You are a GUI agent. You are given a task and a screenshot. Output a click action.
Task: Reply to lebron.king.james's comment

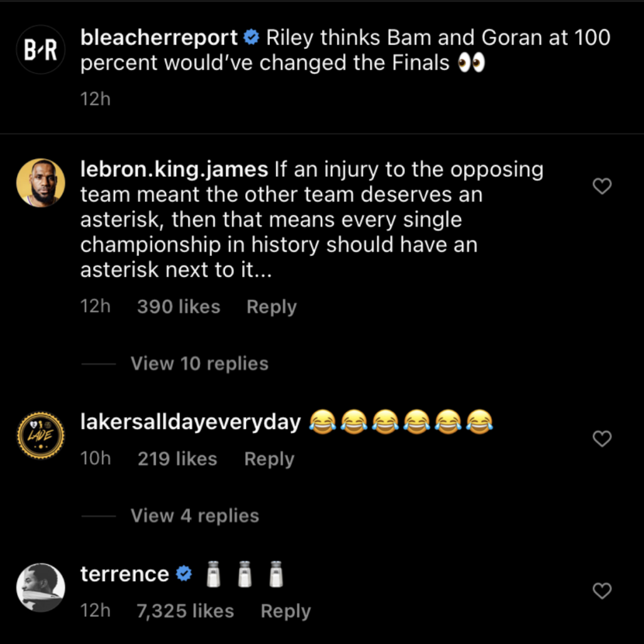point(271,306)
